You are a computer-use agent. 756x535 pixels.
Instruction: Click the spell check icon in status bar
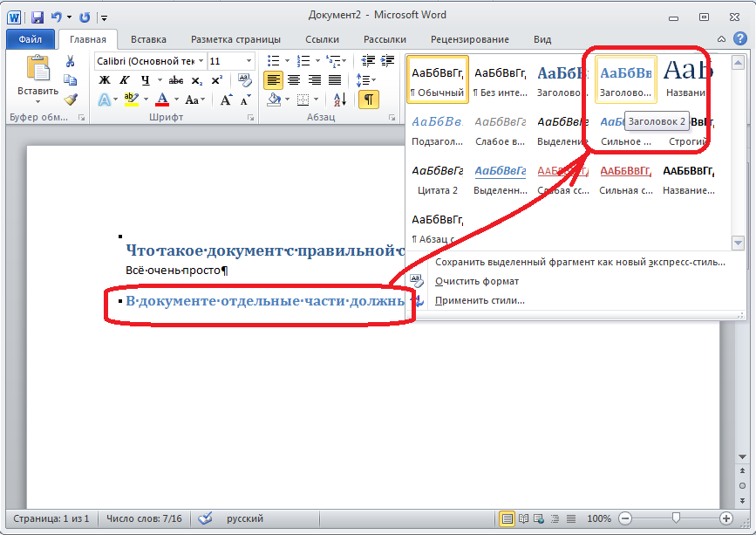(205, 518)
